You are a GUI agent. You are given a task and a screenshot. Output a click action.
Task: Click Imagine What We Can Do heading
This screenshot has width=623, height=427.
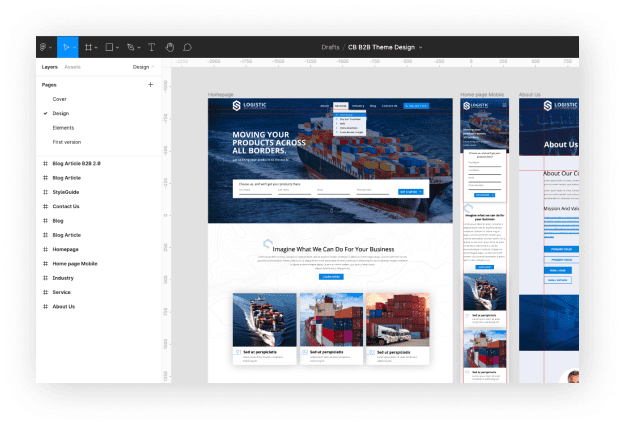333,249
